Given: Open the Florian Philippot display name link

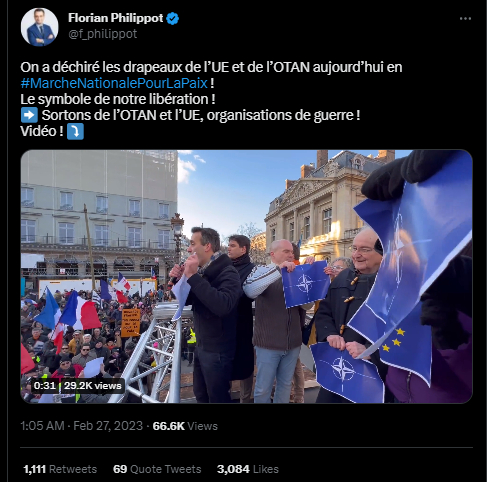Looking at the screenshot, I should pos(116,18).
